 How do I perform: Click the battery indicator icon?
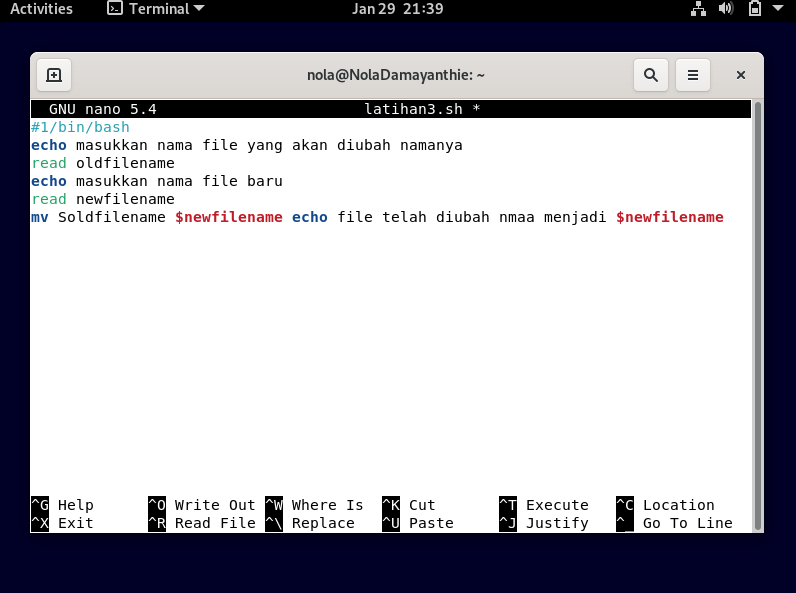click(x=755, y=9)
